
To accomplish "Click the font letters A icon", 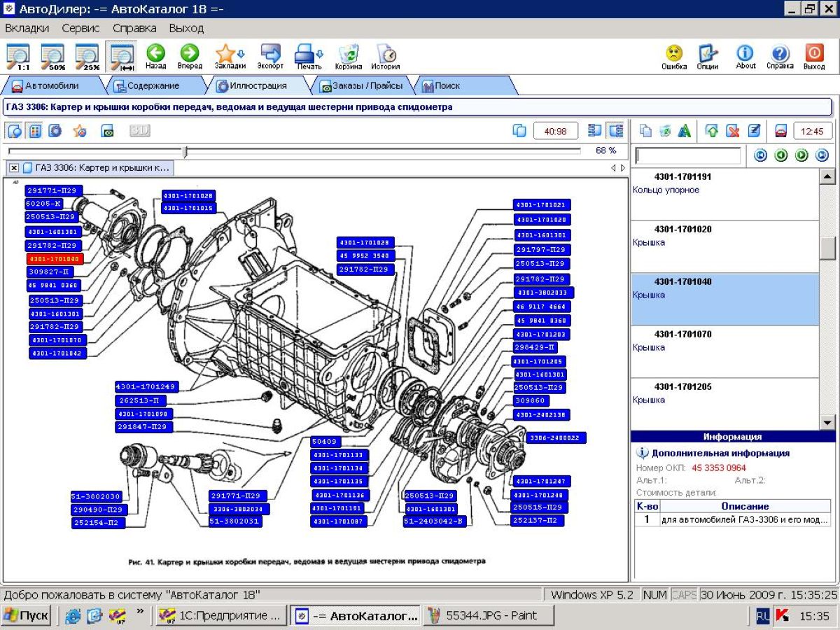I will (685, 131).
